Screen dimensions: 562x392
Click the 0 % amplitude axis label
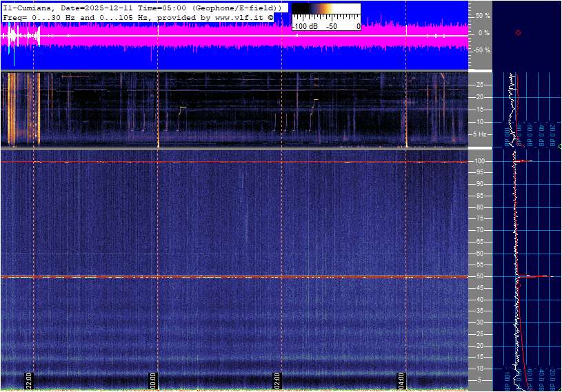[484, 32]
